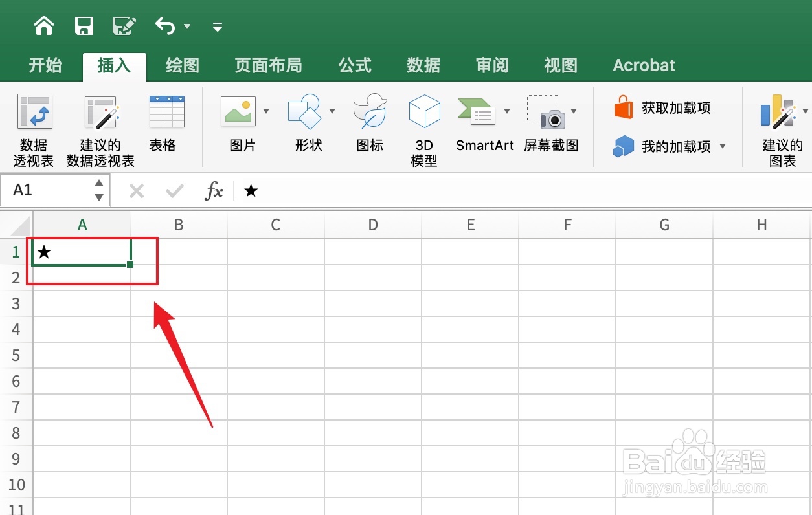Select column G header

(664, 225)
